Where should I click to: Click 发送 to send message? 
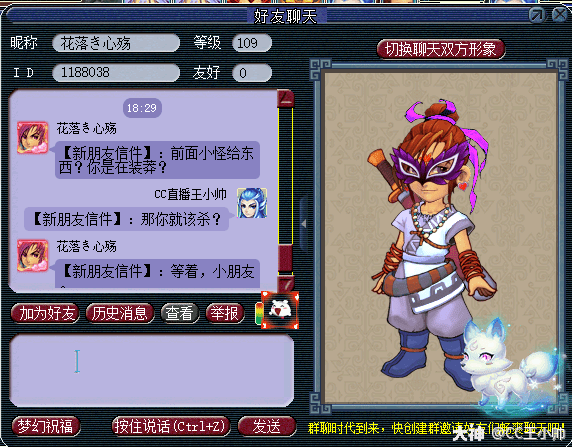267,426
